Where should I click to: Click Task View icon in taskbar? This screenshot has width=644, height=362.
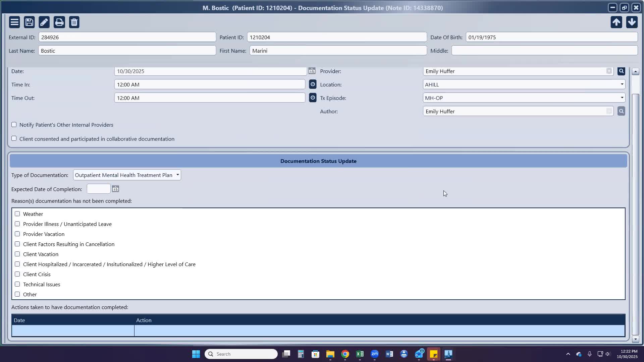point(286,354)
